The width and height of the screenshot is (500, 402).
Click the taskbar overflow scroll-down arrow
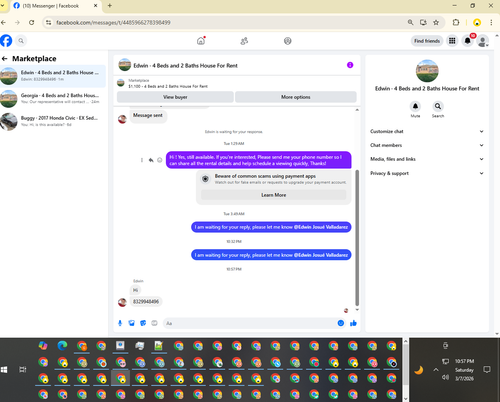[x=406, y=398]
